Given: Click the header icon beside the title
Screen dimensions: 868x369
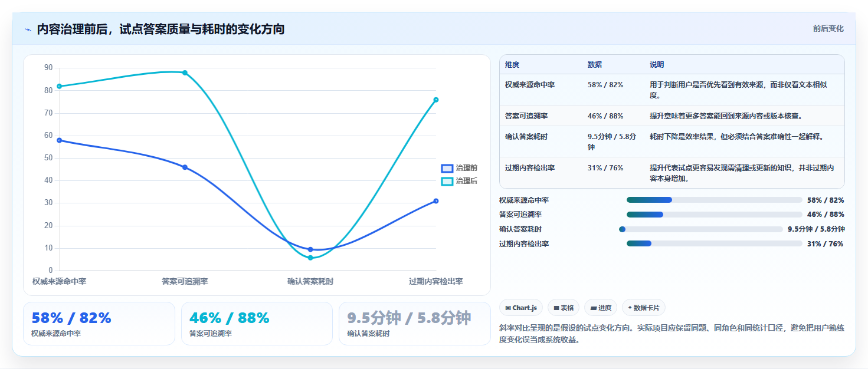Looking at the screenshot, I should (x=28, y=29).
